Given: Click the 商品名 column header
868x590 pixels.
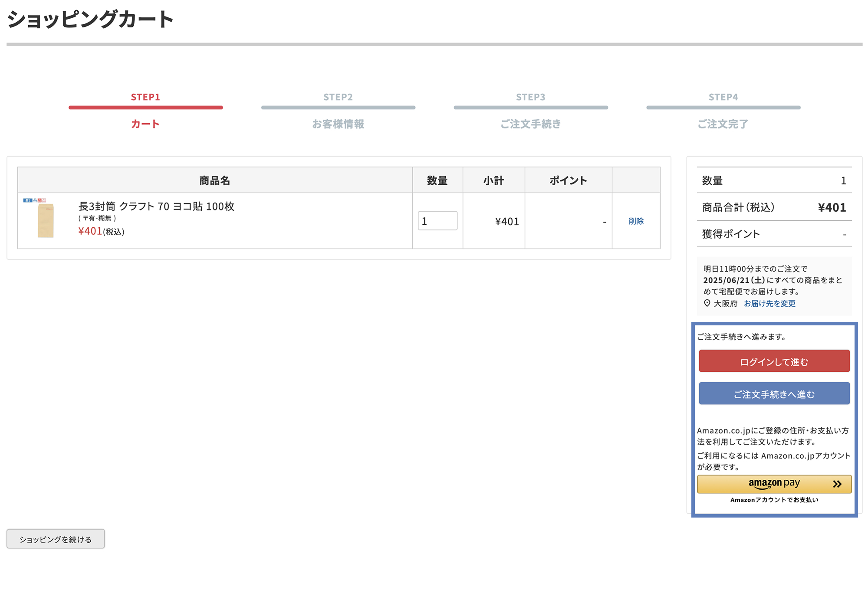Looking at the screenshot, I should pos(214,180).
